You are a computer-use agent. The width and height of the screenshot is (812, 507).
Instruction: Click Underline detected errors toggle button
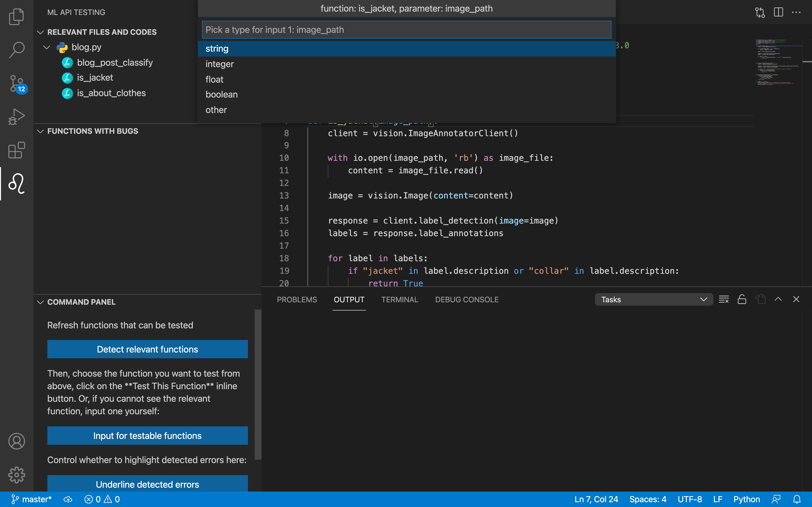(147, 484)
